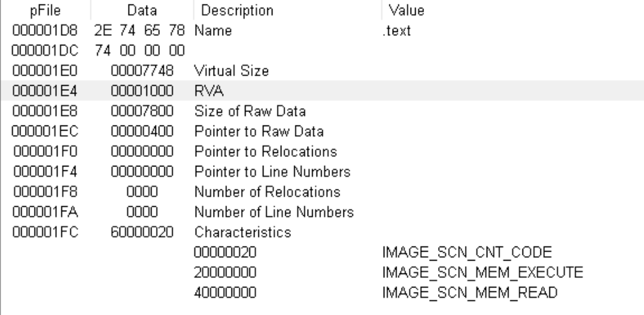Select the Characteristics row
The height and width of the screenshot is (315, 644).
click(322, 232)
